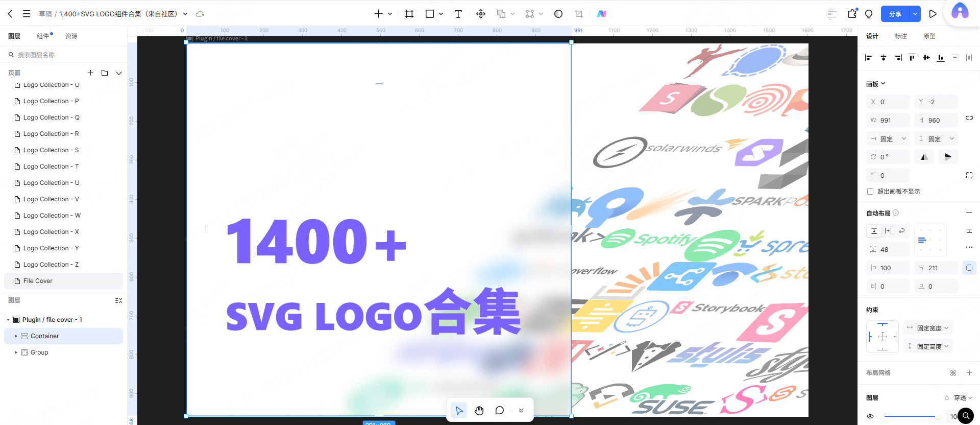This screenshot has width=980, height=425.
Task: Open horizontal 固定 sizing dropdown
Action: (888, 139)
